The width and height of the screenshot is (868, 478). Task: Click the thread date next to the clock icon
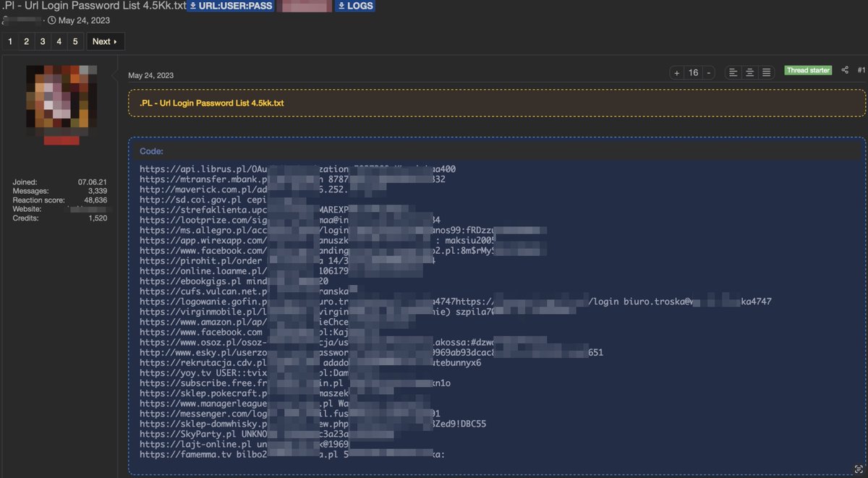tap(82, 20)
